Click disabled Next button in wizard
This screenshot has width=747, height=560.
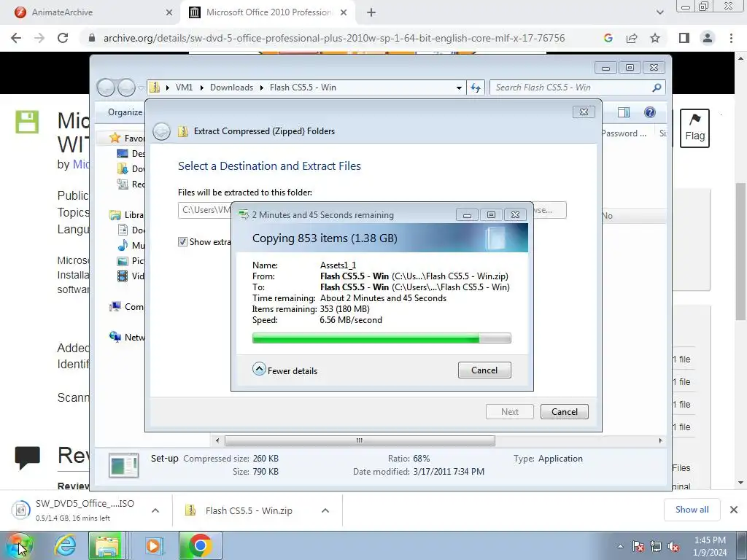[510, 412]
